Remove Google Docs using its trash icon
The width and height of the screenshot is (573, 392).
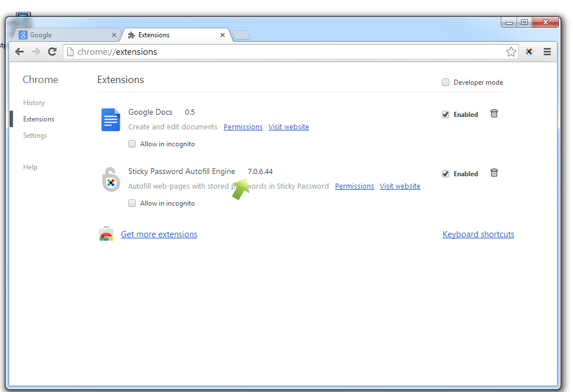(x=494, y=114)
